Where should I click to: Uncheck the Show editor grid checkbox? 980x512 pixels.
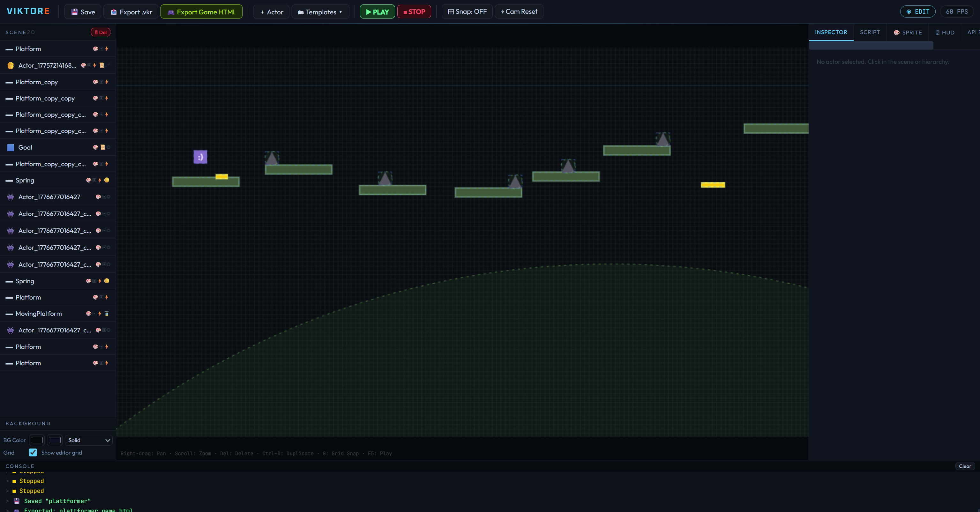[x=33, y=452]
